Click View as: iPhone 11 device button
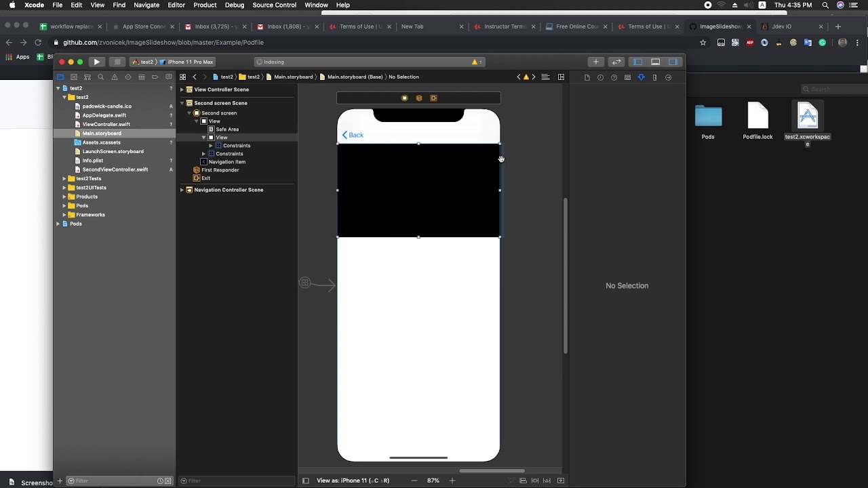 tap(353, 481)
